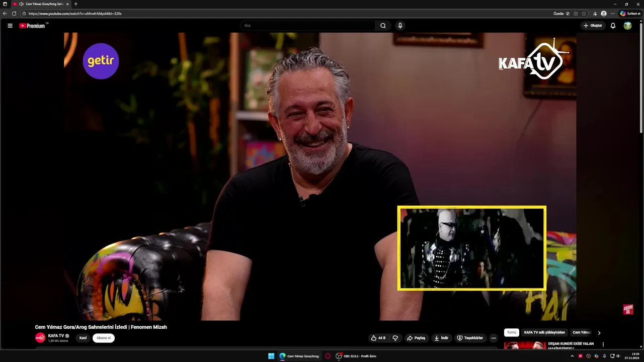Add page to favorites star icon

584,14
